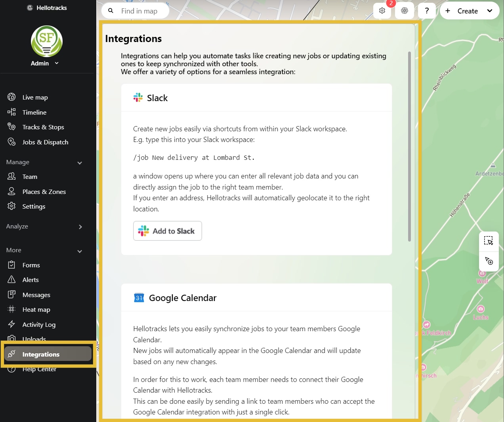Click the Integrations page title
504x422 pixels.
[134, 38]
